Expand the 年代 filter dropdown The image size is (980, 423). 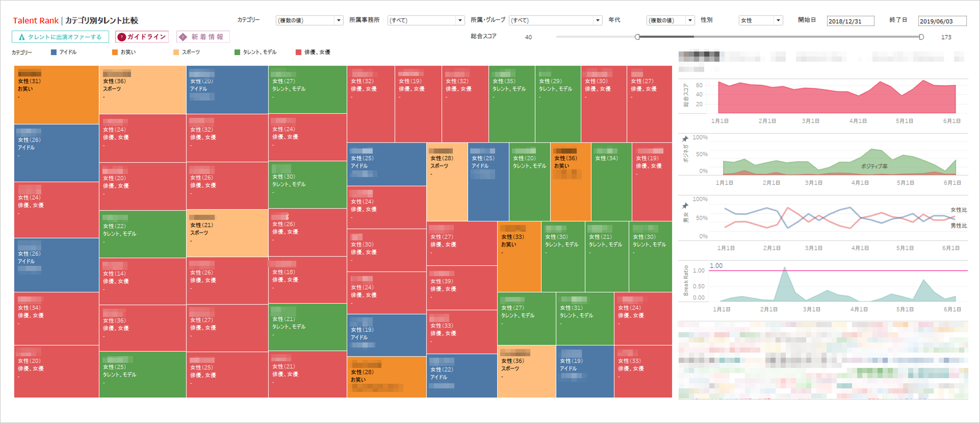(x=690, y=21)
